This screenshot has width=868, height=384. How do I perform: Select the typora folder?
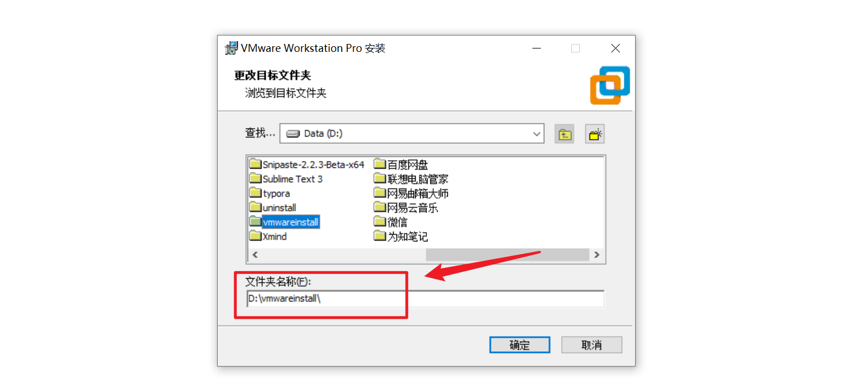(x=270, y=193)
